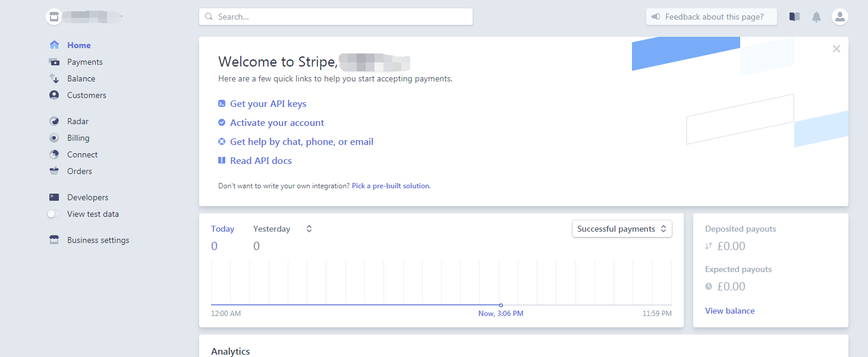Open Billing in sidebar
Screen dimensions: 868x357
pos(78,138)
